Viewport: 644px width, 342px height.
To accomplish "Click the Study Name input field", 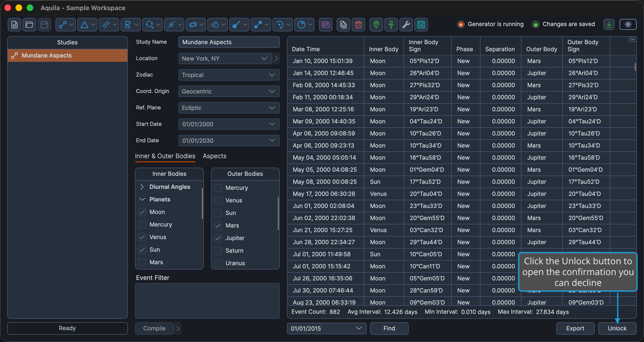I will click(x=229, y=42).
